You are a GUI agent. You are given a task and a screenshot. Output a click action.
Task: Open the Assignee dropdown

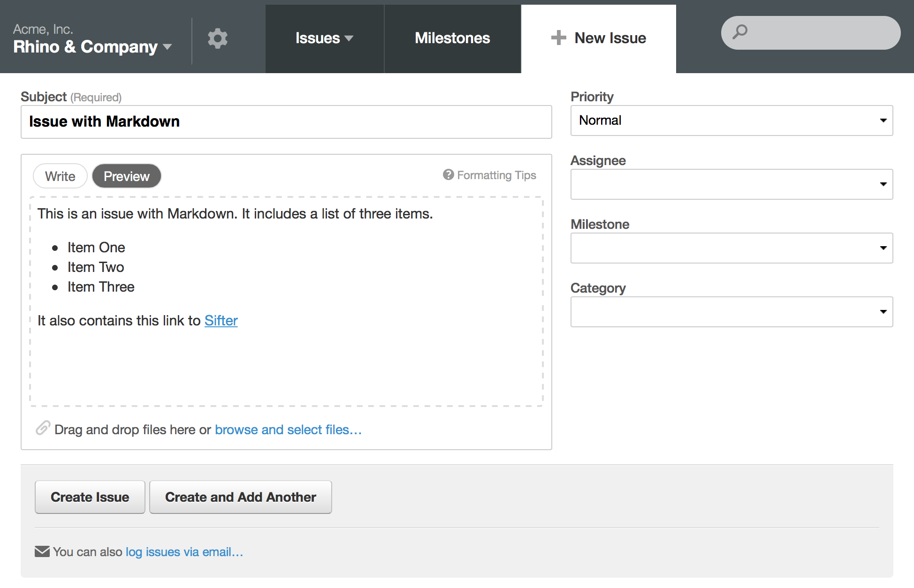coord(731,184)
